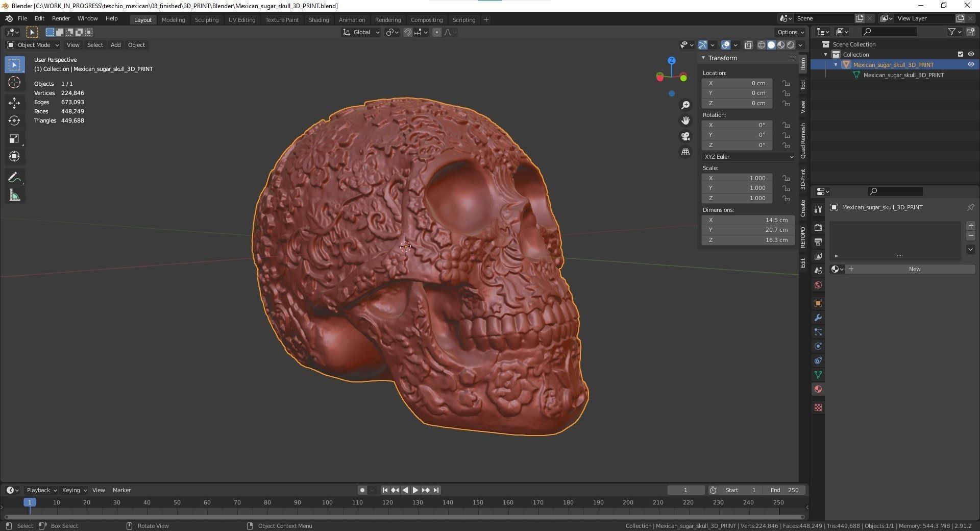Image resolution: width=980 pixels, height=531 pixels.
Task: Open the World properties tab
Action: click(818, 285)
